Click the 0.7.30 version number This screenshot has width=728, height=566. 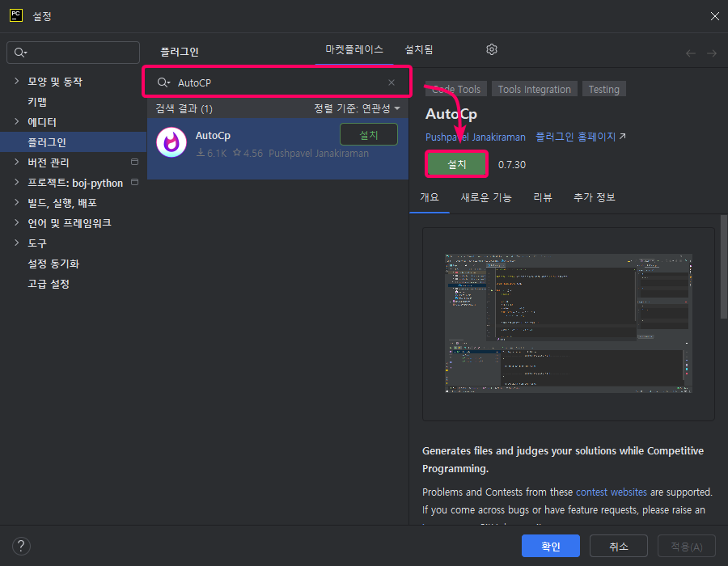pyautogui.click(x=512, y=165)
